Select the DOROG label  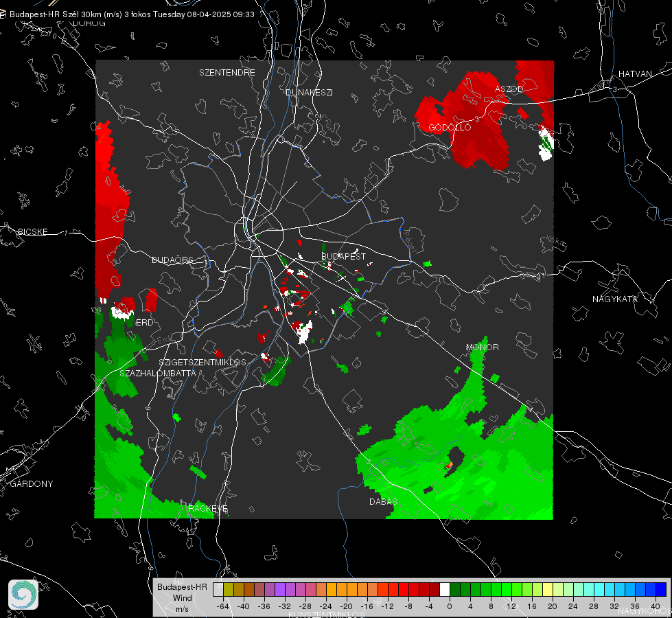pos(89,23)
